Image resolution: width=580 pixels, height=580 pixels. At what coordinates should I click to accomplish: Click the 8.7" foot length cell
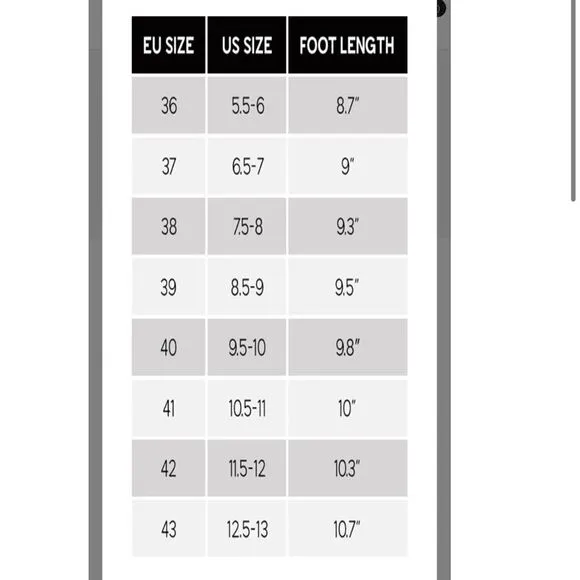(x=348, y=105)
